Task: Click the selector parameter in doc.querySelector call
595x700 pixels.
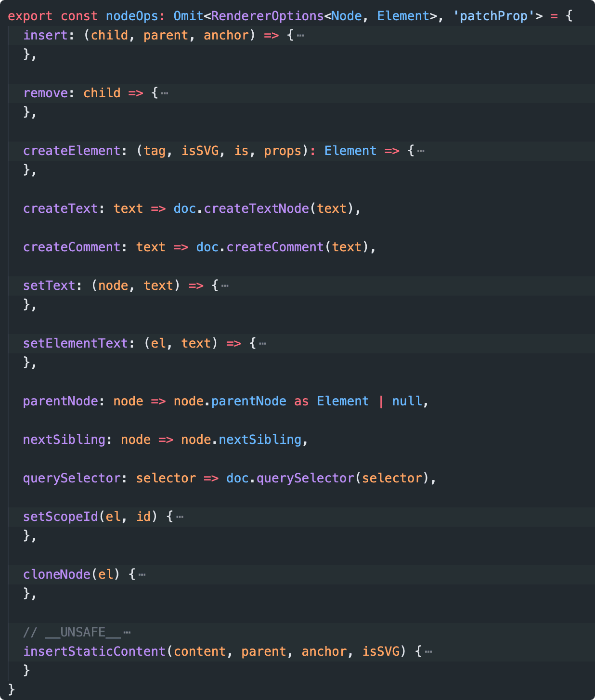Action: [392, 478]
